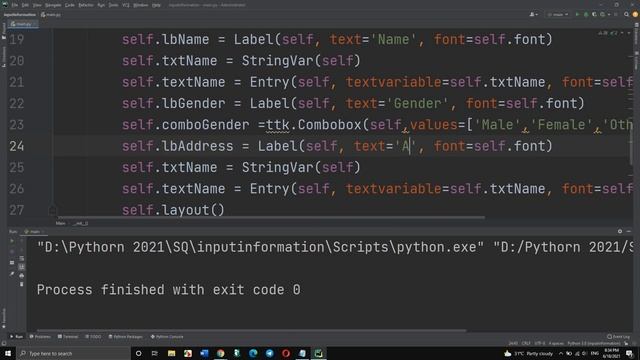The height and width of the screenshot is (360, 640).
Task: Open TODO tool window
Action: pos(93,337)
